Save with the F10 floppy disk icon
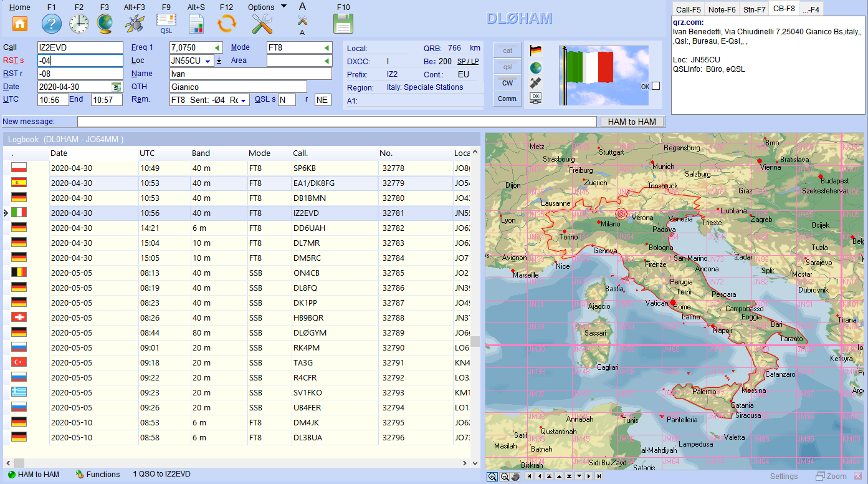Screen dimensions: 868x484 (343, 24)
